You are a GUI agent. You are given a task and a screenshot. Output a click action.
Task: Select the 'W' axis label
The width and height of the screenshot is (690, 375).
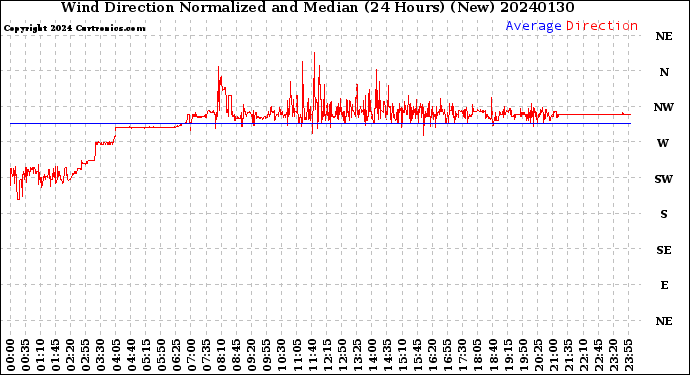coord(663,143)
